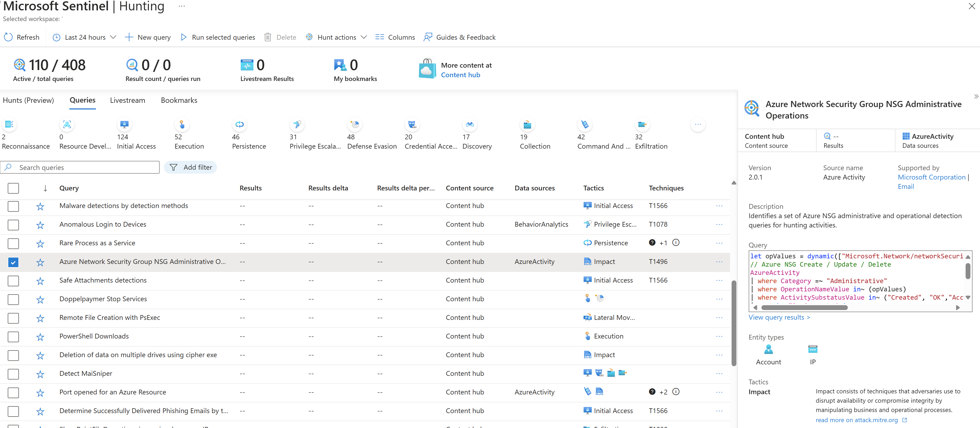
Task: Select the Discovery binoculars icon
Action: tap(469, 124)
